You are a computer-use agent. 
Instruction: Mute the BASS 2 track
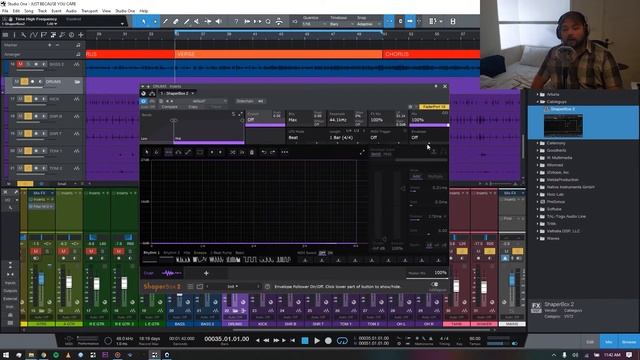(20, 64)
